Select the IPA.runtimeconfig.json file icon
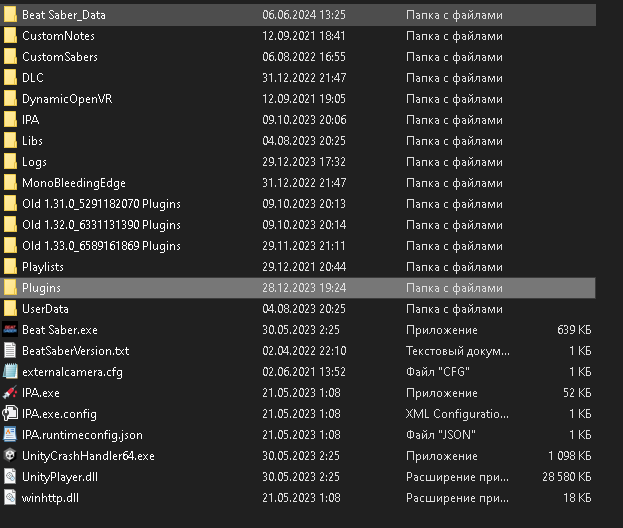623x528 pixels. click(10, 435)
